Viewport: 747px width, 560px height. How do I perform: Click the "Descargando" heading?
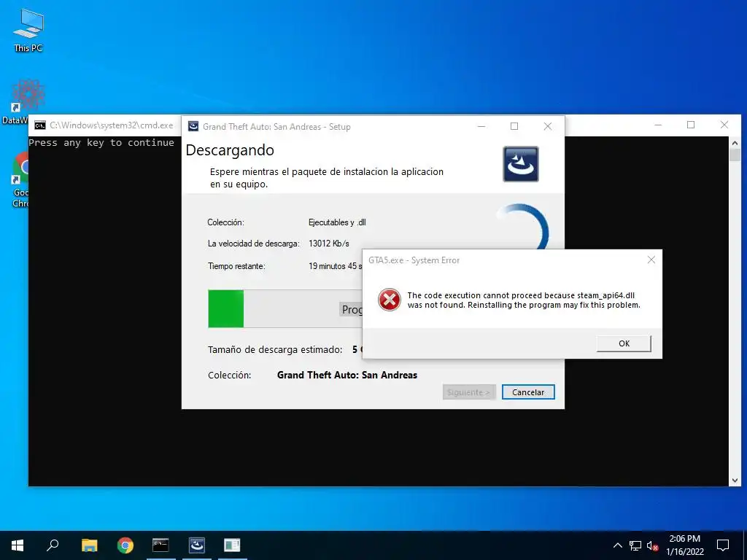pos(230,150)
